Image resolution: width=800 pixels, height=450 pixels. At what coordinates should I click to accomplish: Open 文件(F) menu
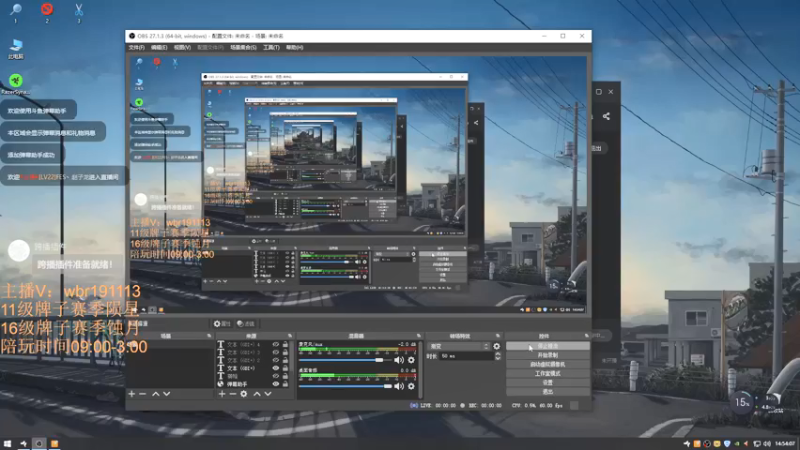click(136, 47)
